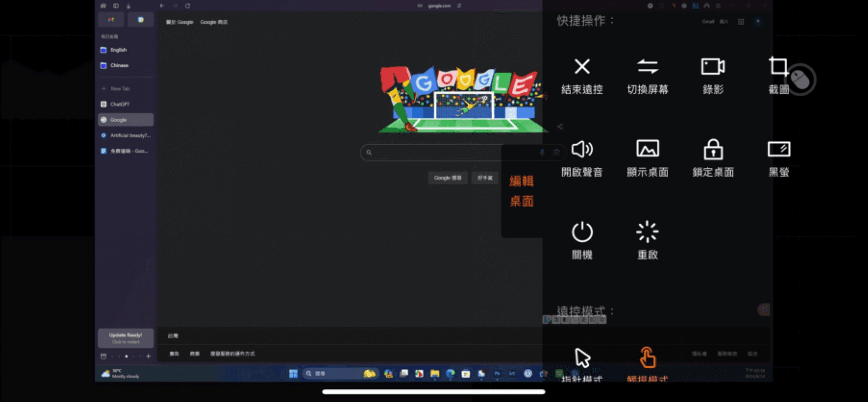The width and height of the screenshot is (868, 402).
Task: Show the desktop with 顯示桌面
Action: (x=647, y=158)
